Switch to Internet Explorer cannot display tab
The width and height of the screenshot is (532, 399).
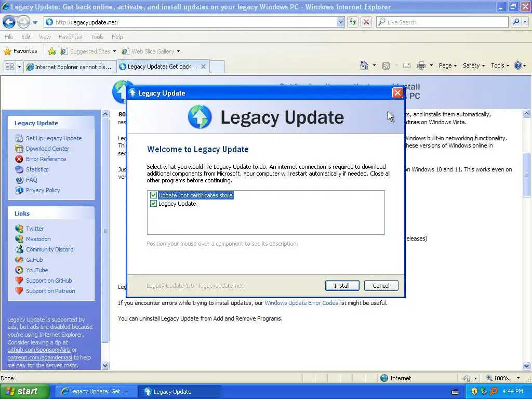tap(70, 67)
